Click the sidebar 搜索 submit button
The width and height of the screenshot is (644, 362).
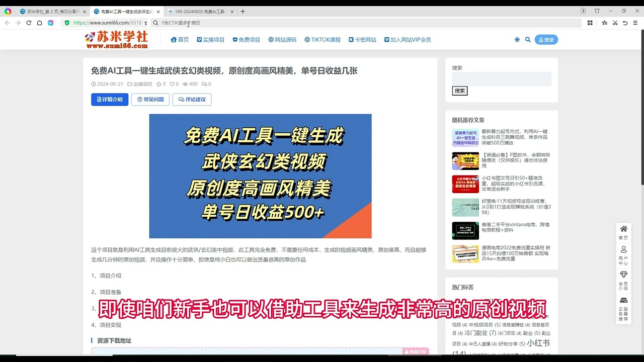pyautogui.click(x=460, y=90)
